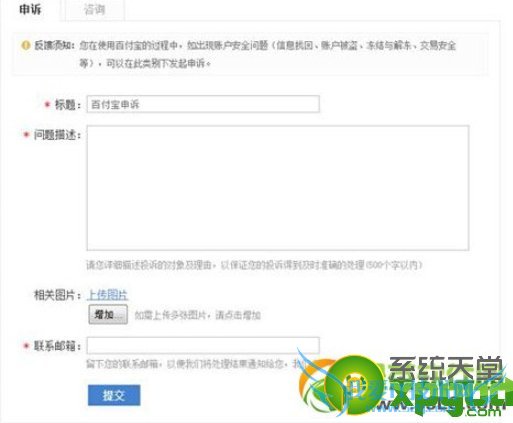
Task: Open the 咨询 tab
Action: point(95,10)
